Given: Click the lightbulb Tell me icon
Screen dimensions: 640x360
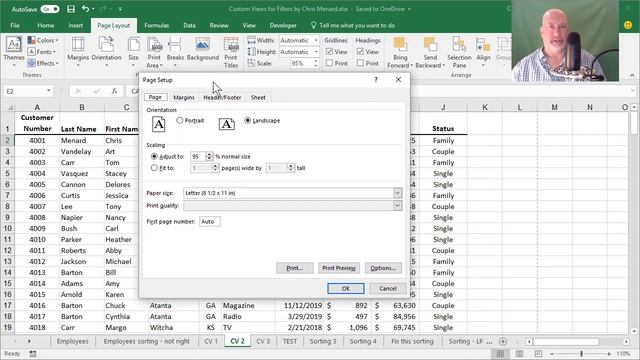Looking at the screenshot, I should [x=313, y=25].
